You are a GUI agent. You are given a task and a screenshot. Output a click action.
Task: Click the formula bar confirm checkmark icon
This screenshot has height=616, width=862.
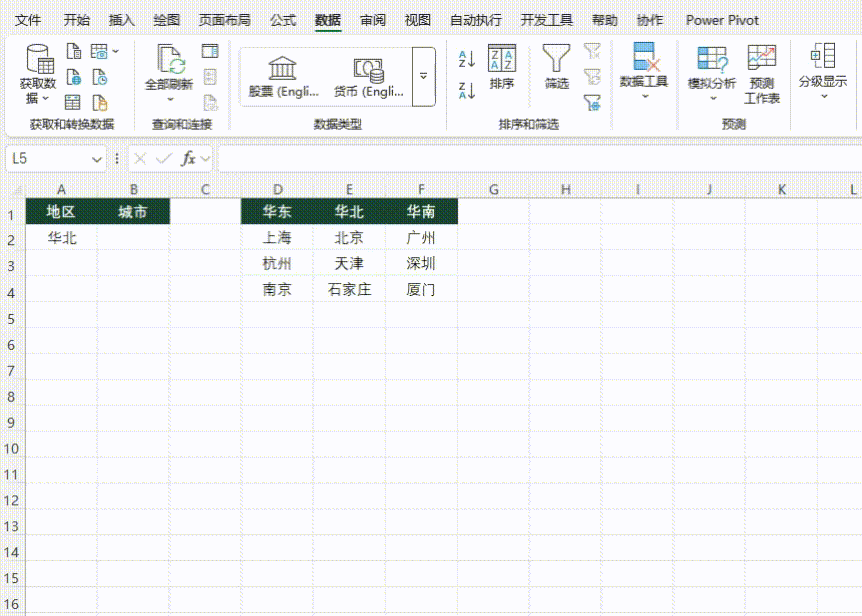coord(164,159)
